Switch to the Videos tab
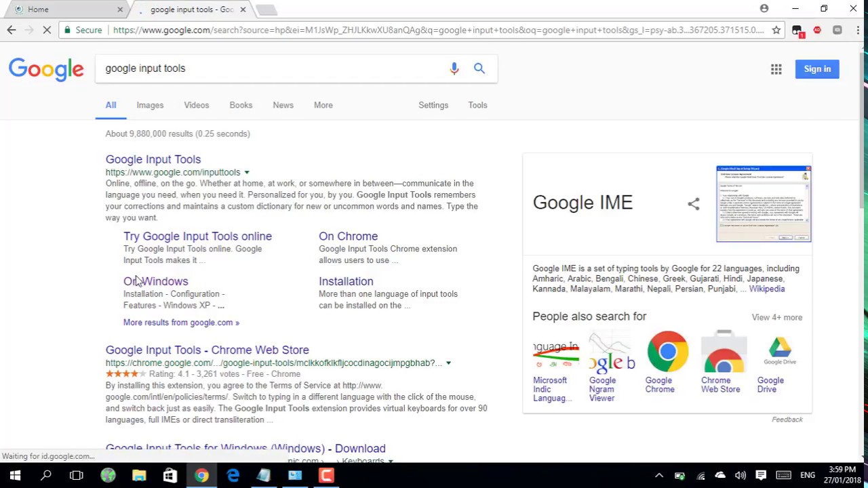Viewport: 868px width, 488px height. tap(197, 105)
